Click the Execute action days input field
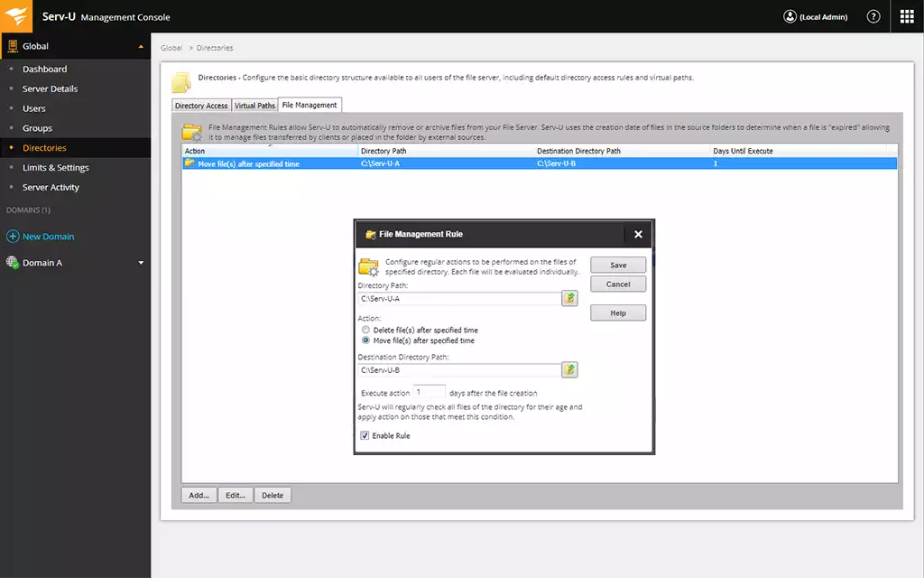 [430, 390]
